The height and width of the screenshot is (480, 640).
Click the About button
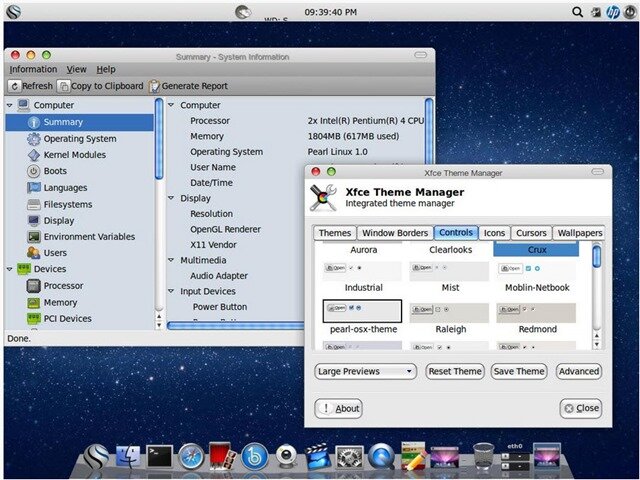pyautogui.click(x=338, y=409)
